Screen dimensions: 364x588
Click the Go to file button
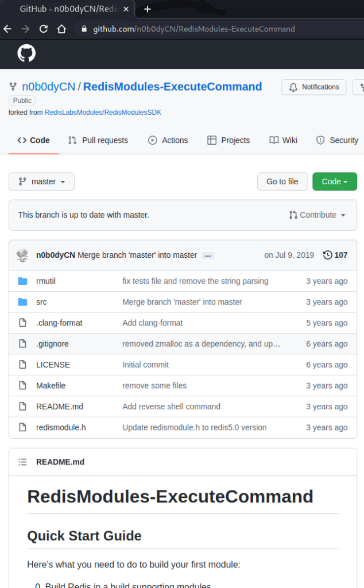[x=282, y=181]
